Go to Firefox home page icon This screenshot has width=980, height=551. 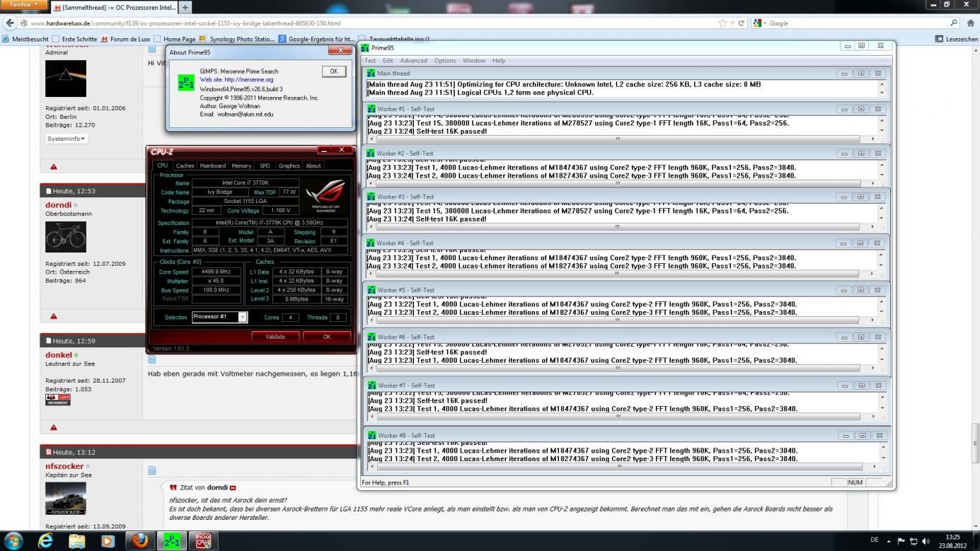970,23
